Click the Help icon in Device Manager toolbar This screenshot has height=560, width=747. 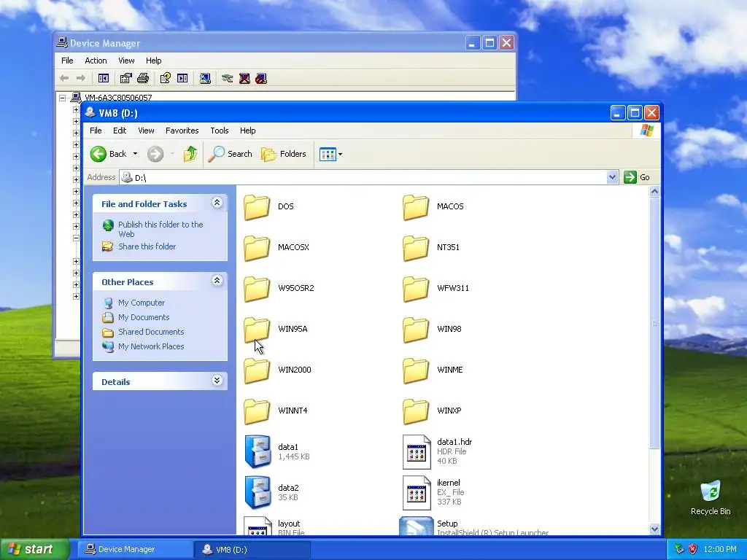coord(166,78)
